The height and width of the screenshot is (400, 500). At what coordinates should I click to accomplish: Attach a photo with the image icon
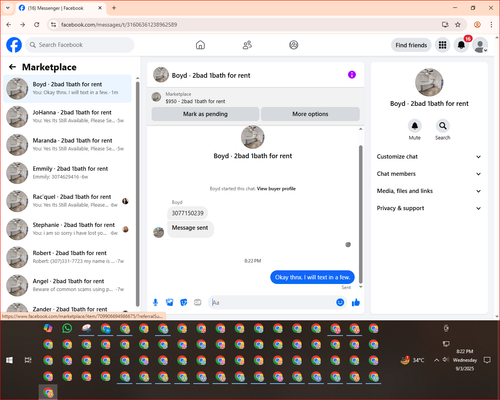click(170, 302)
